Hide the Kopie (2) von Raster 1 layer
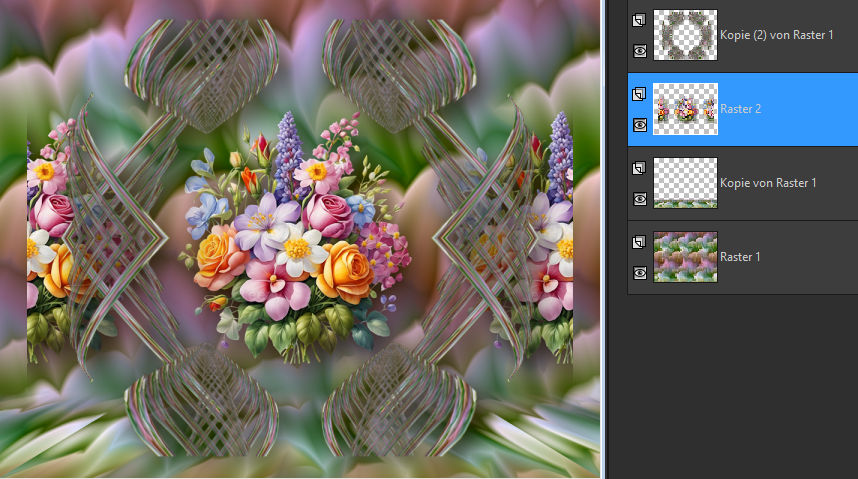This screenshot has height=479, width=858. 640,51
